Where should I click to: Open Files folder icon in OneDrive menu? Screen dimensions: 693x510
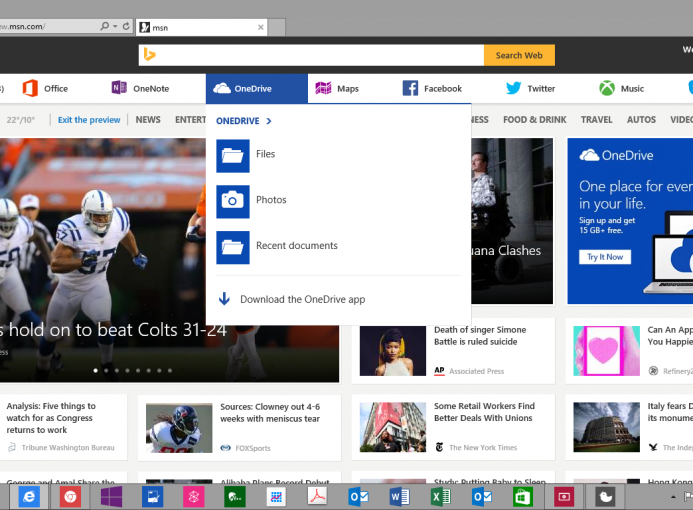pyautogui.click(x=233, y=156)
